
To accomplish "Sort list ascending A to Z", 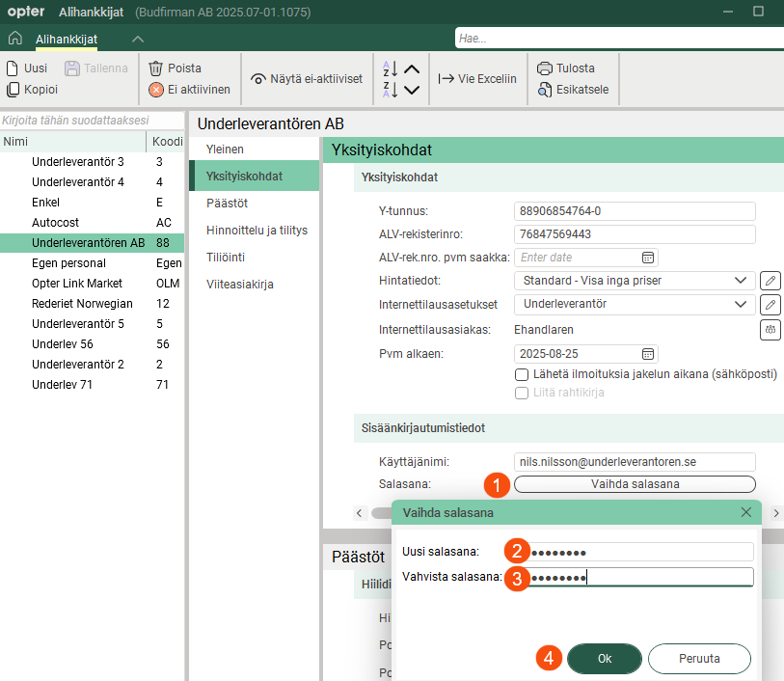I will [392, 68].
